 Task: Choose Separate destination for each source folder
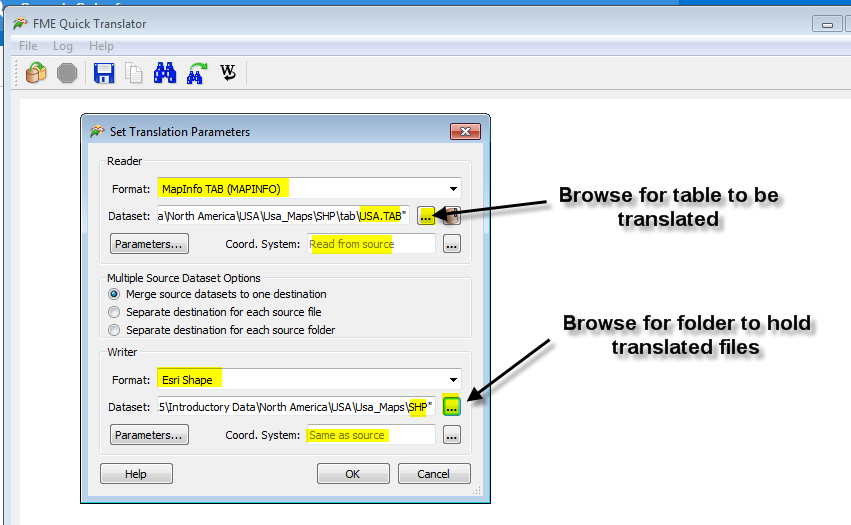tap(115, 330)
